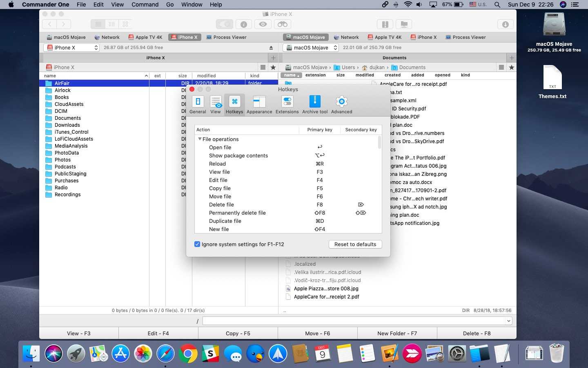Open the Archive tool preferences
Screen dimensions: 588x368
point(315,104)
